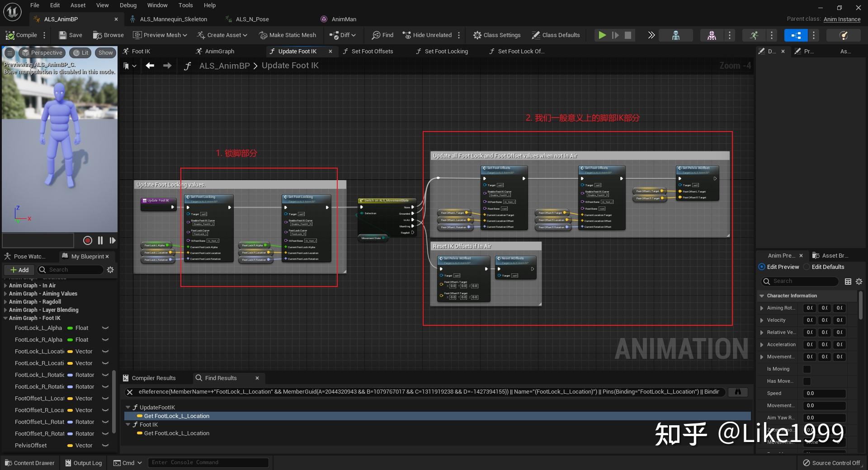Screen dimensions: 868x470
Task: Switch to the Set Foot Offsets tab
Action: click(372, 52)
